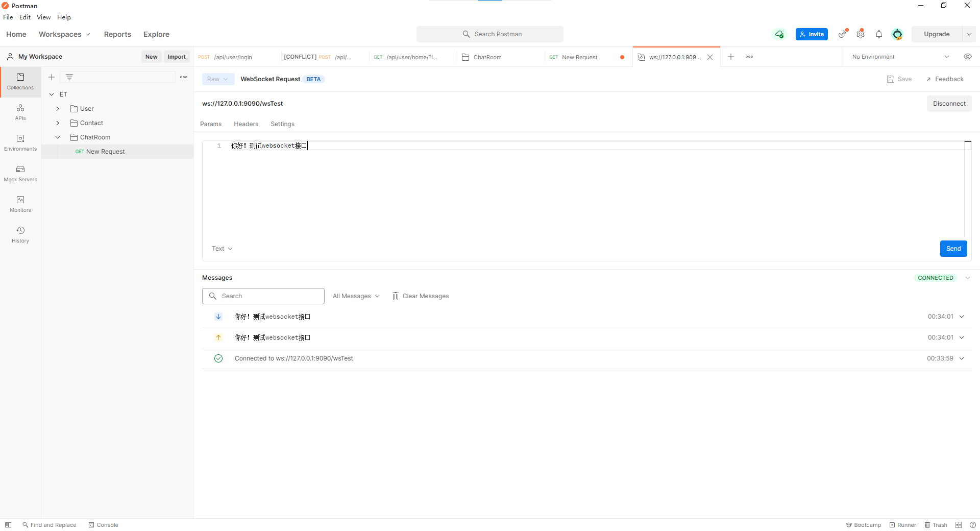Open the Mock Servers sidebar panel

20,174
